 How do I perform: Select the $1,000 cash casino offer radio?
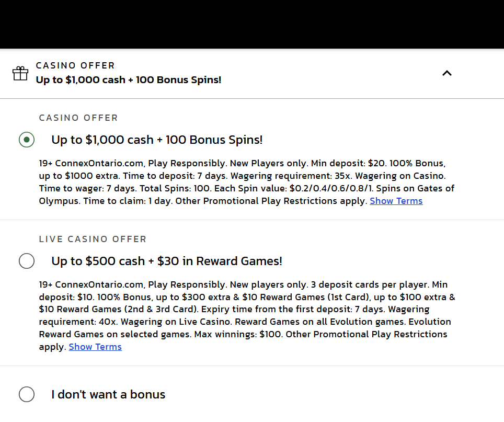[27, 140]
